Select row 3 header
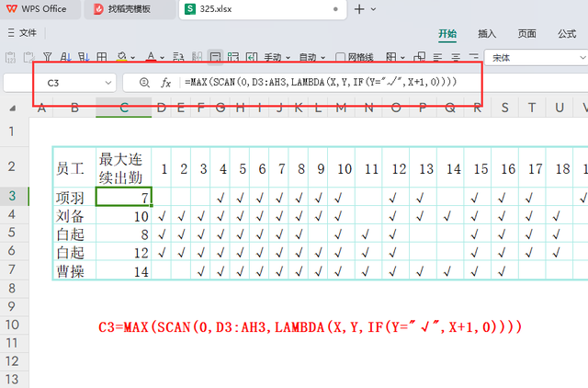588x388 pixels. 12,196
